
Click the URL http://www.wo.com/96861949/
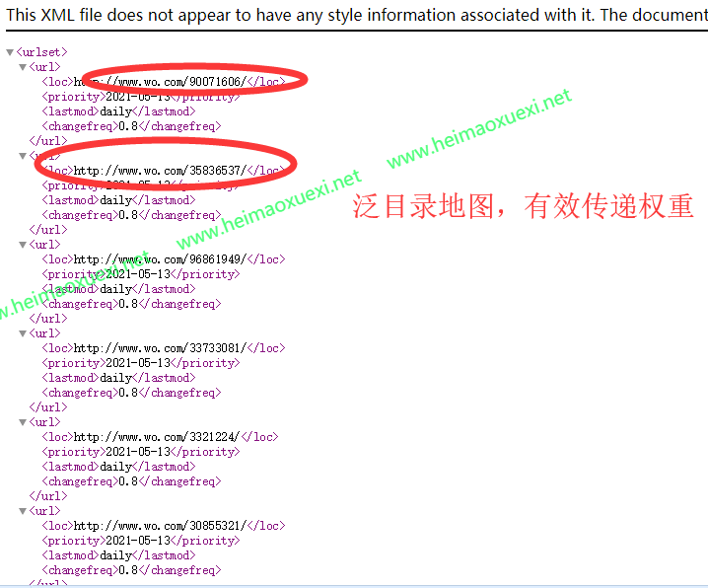tap(158, 259)
